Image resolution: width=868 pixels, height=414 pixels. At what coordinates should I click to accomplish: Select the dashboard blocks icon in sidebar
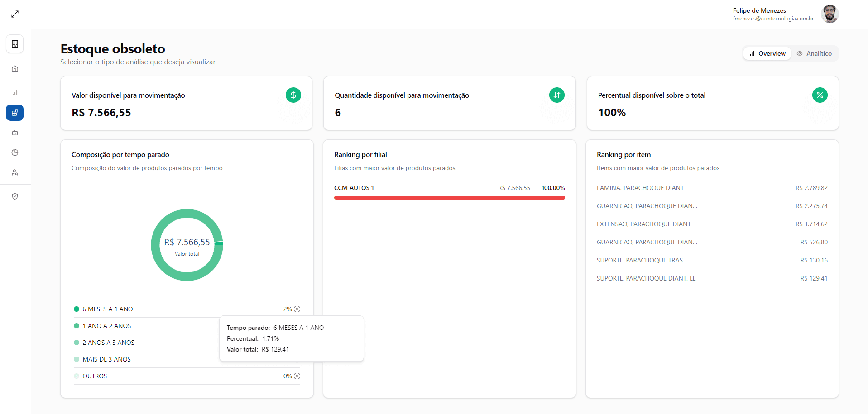point(15,113)
